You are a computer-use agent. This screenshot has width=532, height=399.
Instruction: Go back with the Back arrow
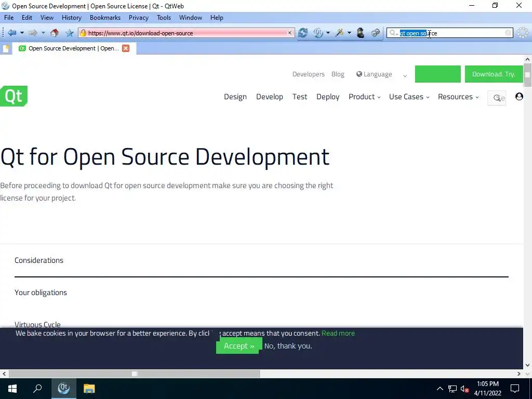[x=12, y=33]
